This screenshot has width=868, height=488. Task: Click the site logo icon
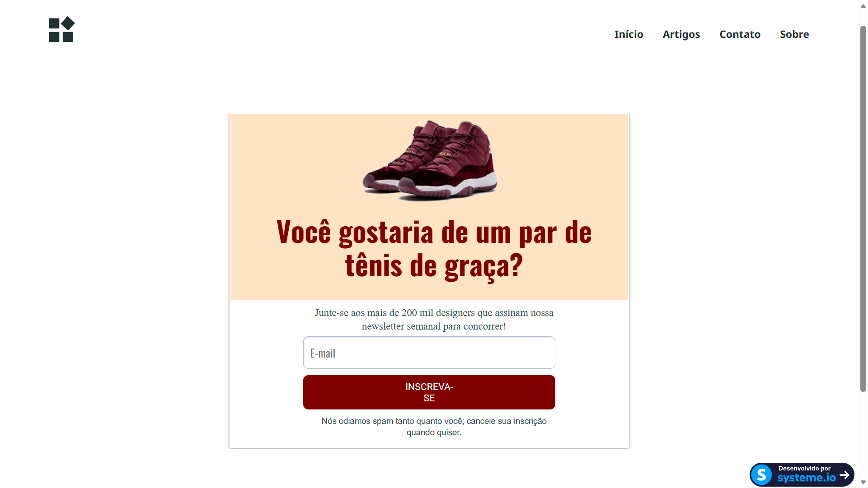62,29
